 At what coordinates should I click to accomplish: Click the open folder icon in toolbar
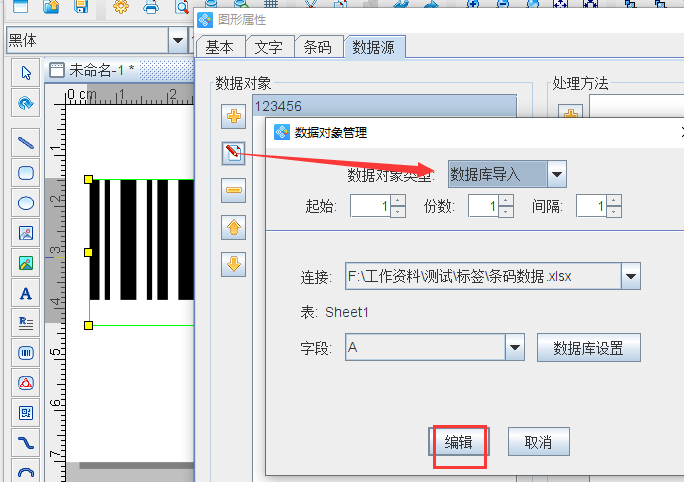click(51, 6)
